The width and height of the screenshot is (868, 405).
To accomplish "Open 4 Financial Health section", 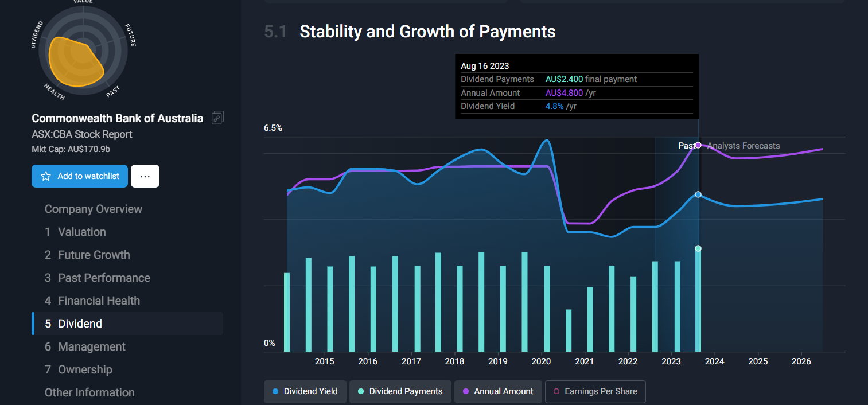I will pyautogui.click(x=92, y=301).
